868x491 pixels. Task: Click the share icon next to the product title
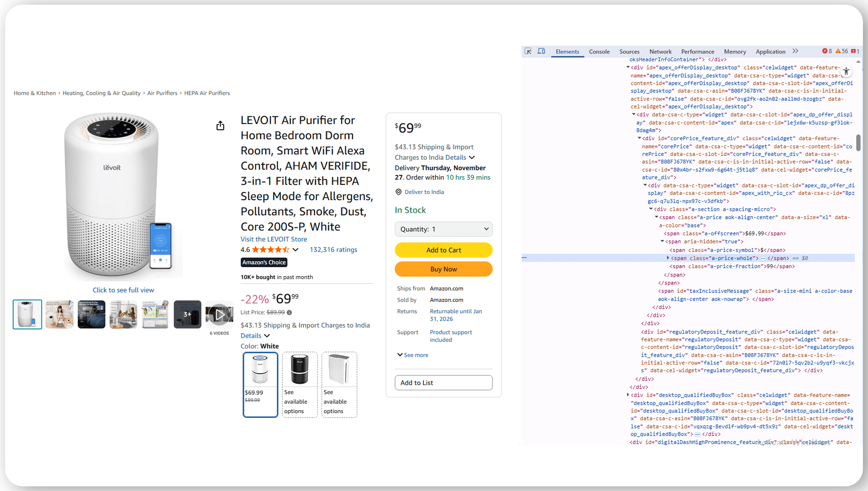(x=220, y=125)
